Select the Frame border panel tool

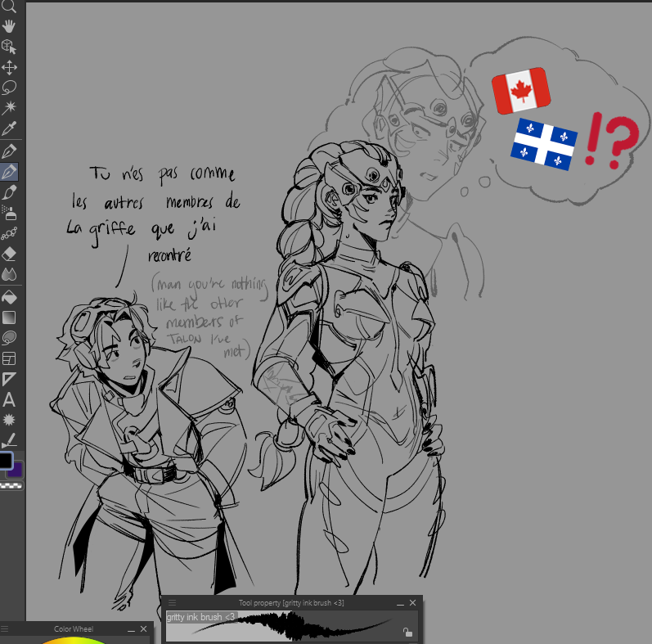9,358
